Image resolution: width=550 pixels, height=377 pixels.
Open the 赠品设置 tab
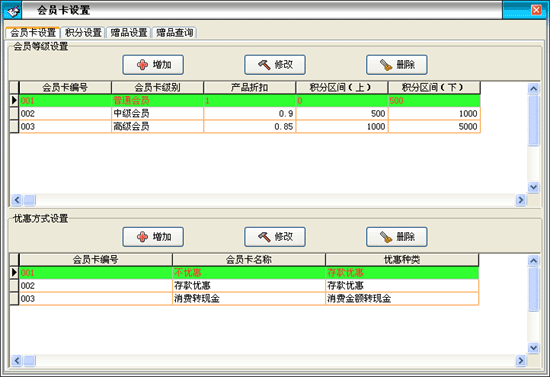[x=129, y=33]
